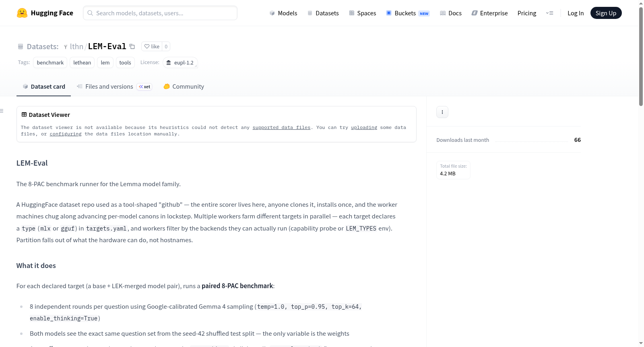644x347 pixels.
Task: Click the Datasets: breadcrumb link
Action: pyautogui.click(x=43, y=46)
